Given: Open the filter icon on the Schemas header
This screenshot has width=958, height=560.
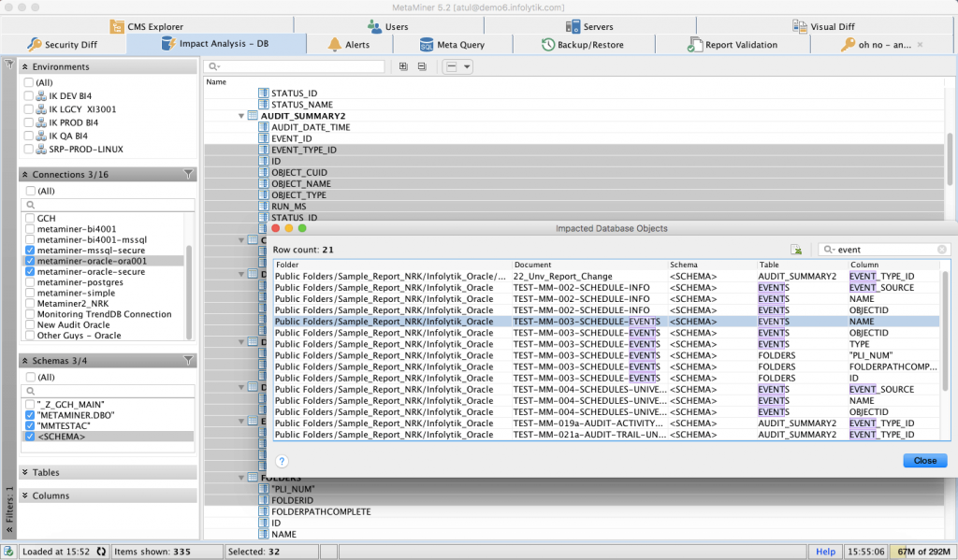Looking at the screenshot, I should click(x=188, y=360).
